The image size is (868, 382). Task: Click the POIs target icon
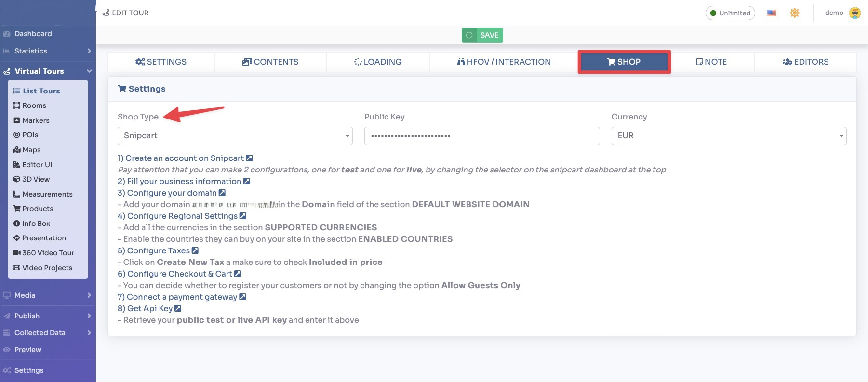coord(17,135)
